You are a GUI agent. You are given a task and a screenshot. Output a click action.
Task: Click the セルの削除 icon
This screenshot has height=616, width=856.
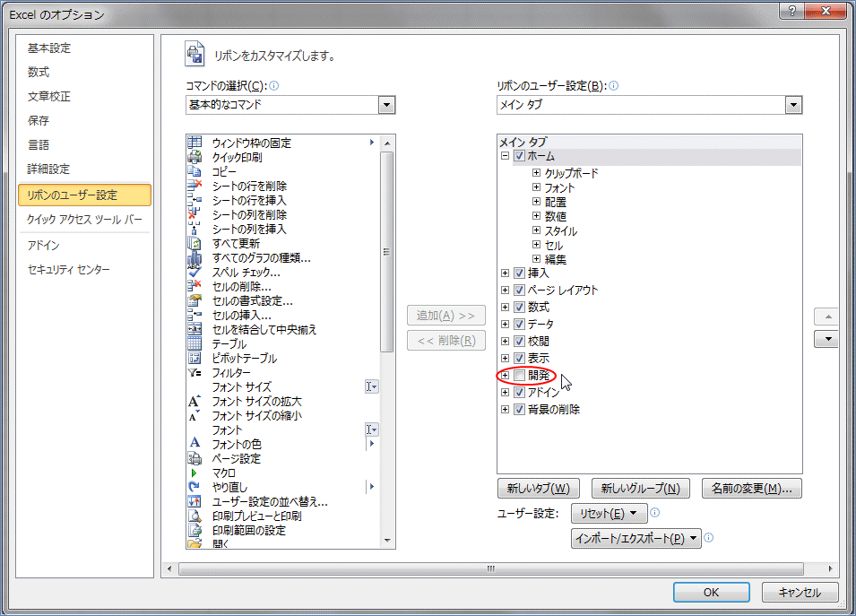(x=195, y=286)
